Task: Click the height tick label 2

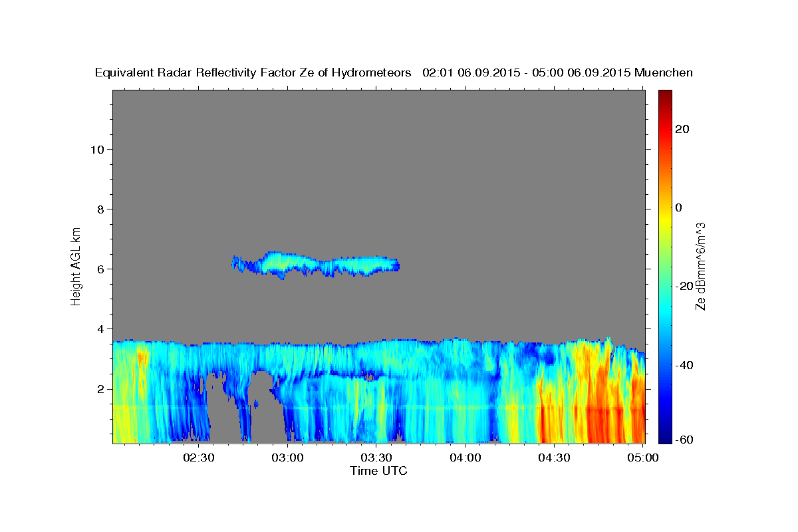Action: tap(100, 388)
